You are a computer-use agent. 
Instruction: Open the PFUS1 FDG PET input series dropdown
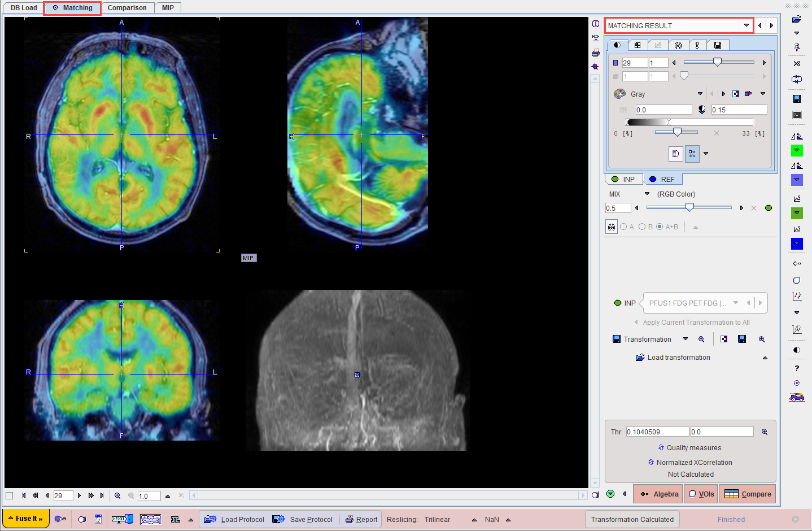pyautogui.click(x=736, y=303)
